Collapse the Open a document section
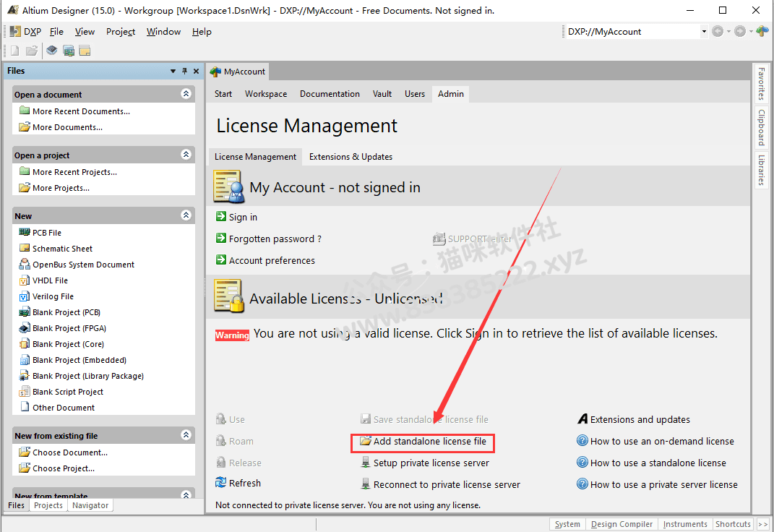This screenshot has width=774, height=532. click(x=186, y=94)
